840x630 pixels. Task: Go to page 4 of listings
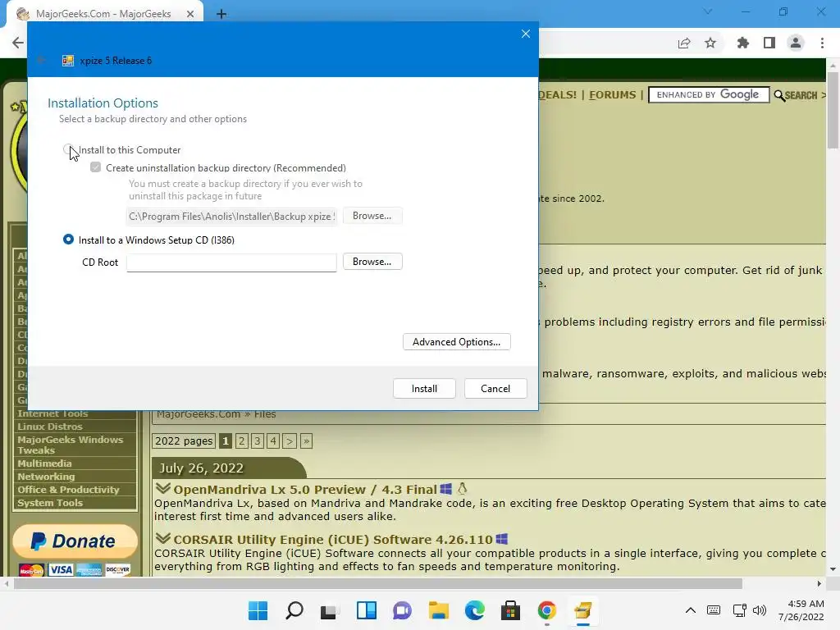click(273, 441)
